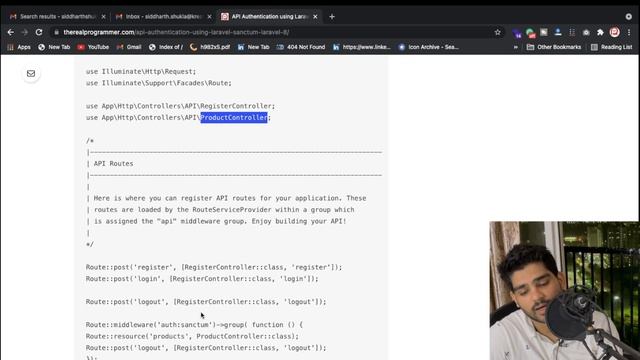
Task: Open the LinkedIn New Tab bookmark
Action: [253, 47]
